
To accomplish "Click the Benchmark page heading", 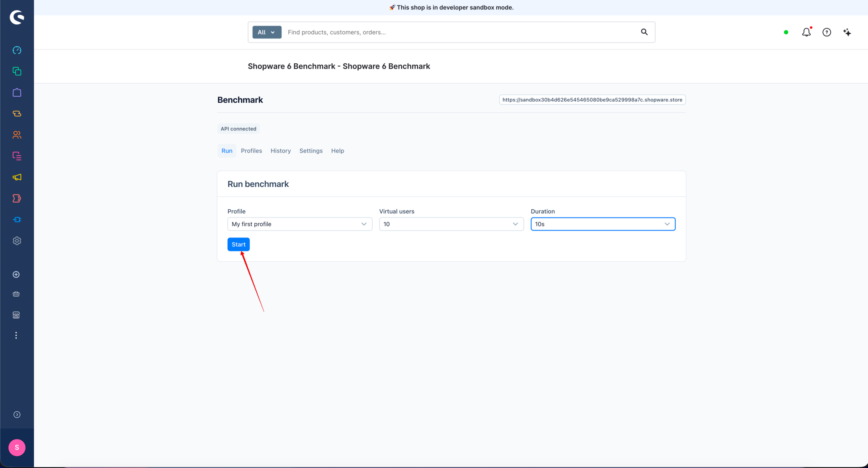I will [x=240, y=100].
